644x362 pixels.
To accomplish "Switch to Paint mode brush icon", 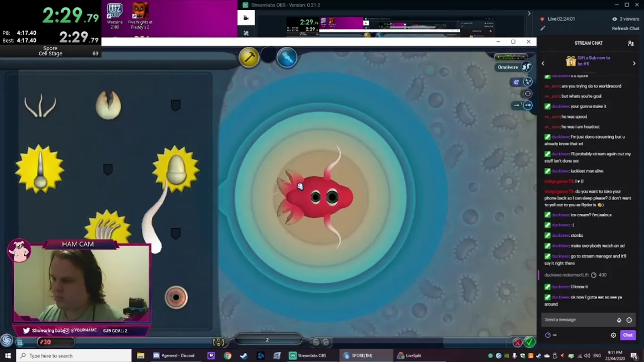I will point(287,58).
